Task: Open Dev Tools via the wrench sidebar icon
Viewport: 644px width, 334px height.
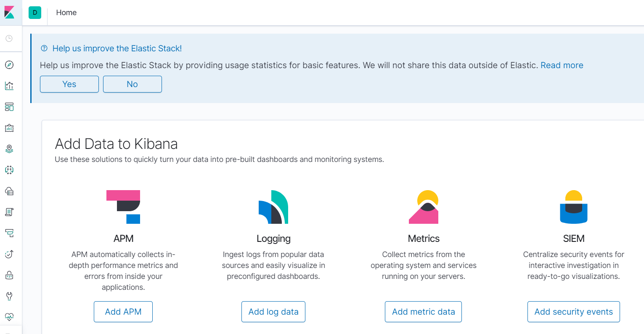Action: [9, 296]
